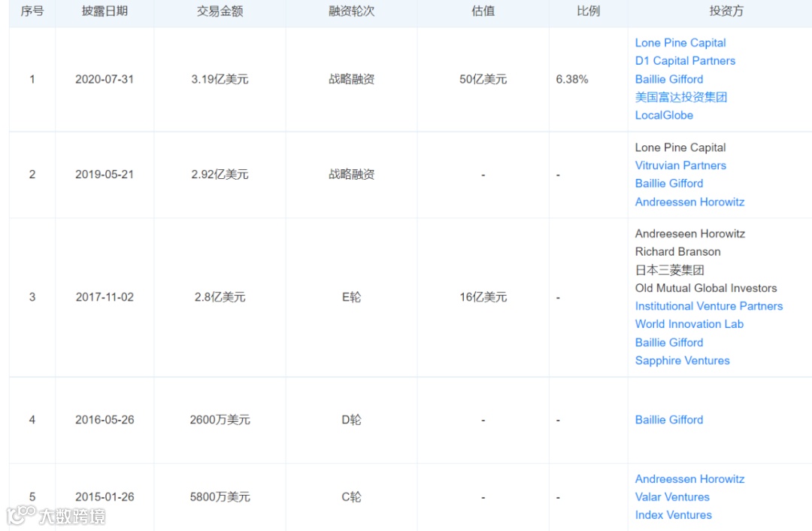Select the E轮 round cell

[x=352, y=297]
